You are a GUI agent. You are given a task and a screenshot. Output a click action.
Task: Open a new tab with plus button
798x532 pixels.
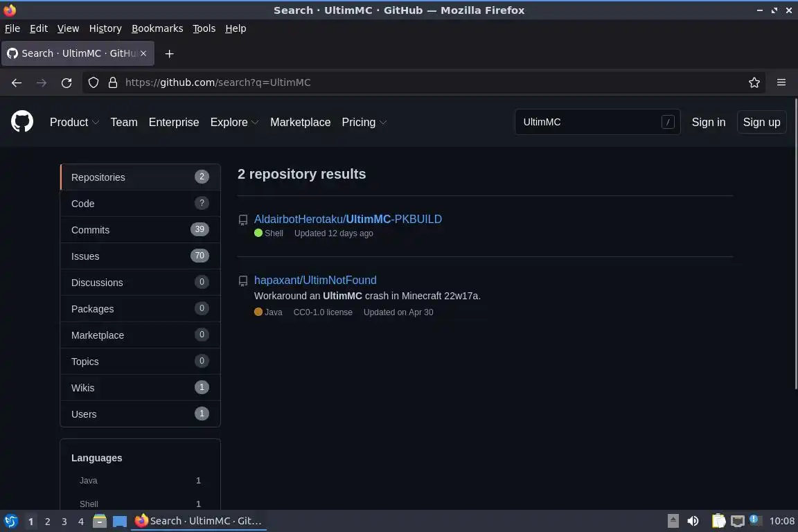point(170,53)
